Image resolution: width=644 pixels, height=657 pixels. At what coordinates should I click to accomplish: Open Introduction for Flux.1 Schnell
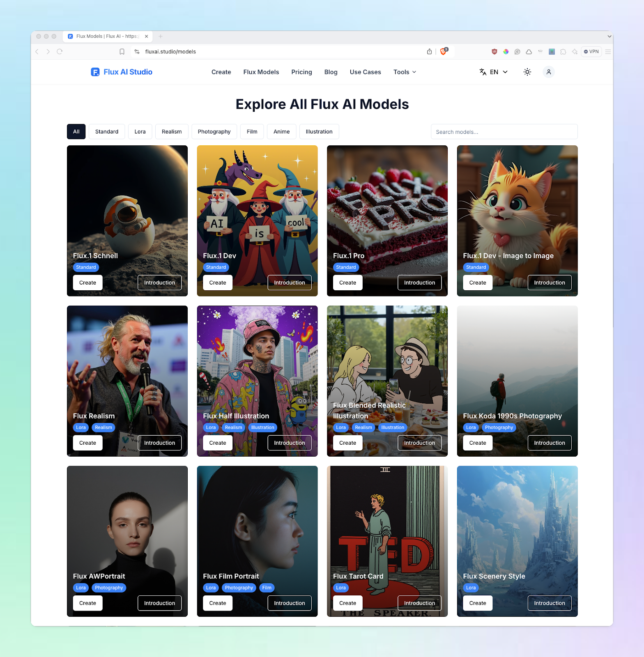[x=160, y=283]
